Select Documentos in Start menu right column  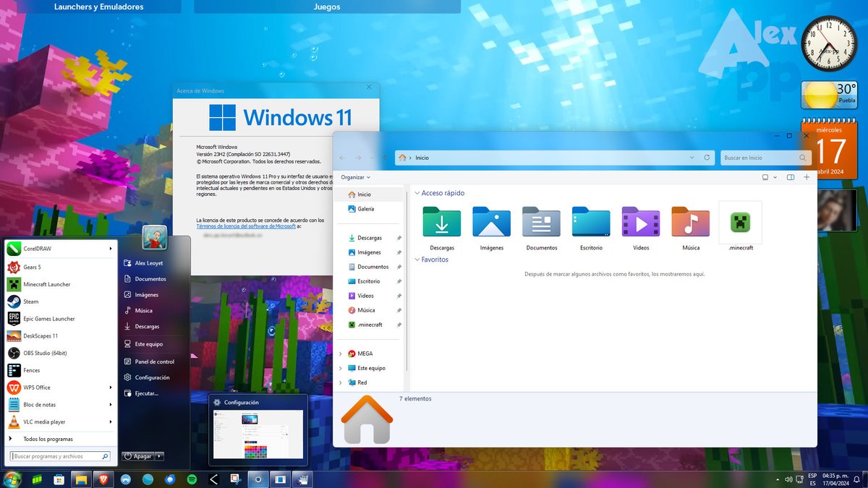150,279
